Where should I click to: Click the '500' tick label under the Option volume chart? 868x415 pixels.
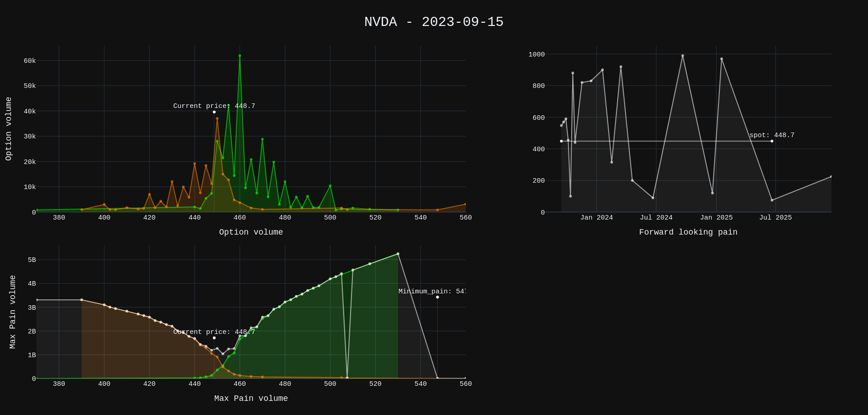[x=330, y=217]
